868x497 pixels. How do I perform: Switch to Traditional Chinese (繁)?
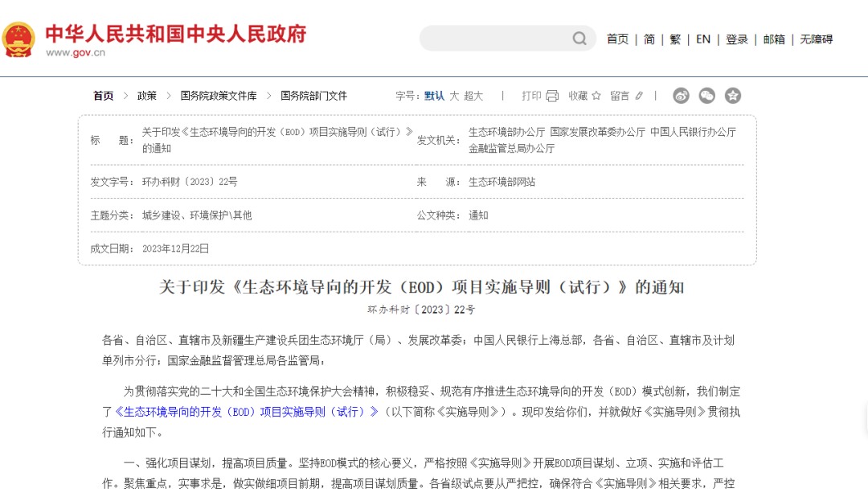(x=675, y=39)
